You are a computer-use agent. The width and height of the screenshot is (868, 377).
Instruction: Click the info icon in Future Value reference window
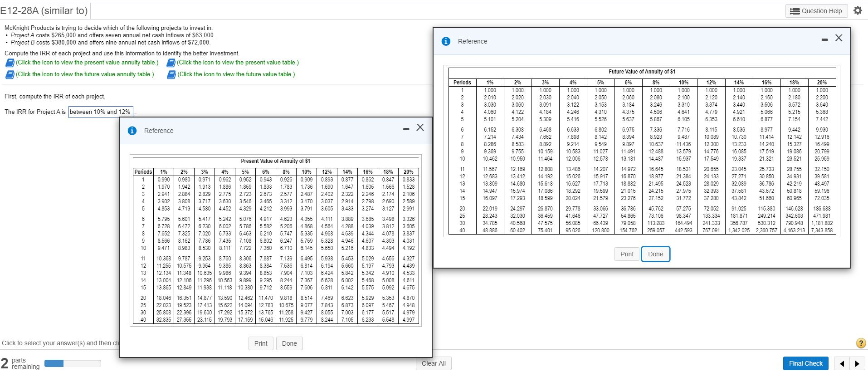pos(446,41)
